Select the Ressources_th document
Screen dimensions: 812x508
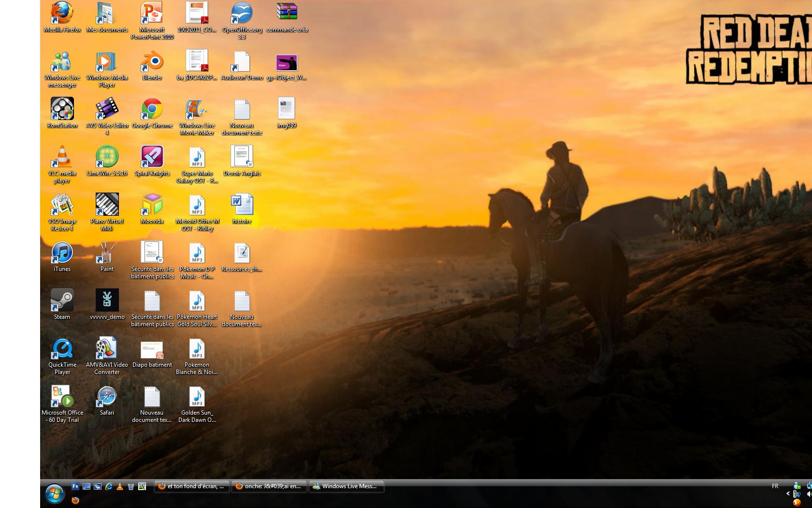click(242, 257)
